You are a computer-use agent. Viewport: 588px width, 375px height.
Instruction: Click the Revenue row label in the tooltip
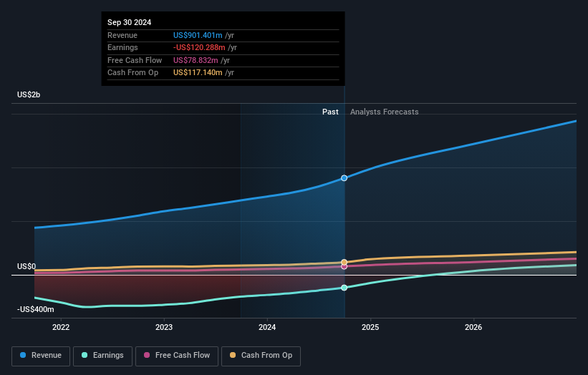(122, 35)
